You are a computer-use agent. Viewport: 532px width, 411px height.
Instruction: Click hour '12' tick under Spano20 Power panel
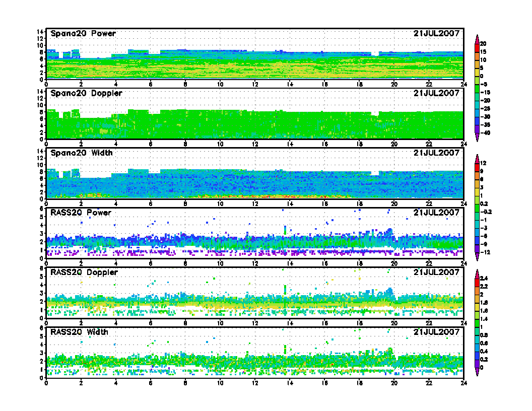pyautogui.click(x=255, y=85)
